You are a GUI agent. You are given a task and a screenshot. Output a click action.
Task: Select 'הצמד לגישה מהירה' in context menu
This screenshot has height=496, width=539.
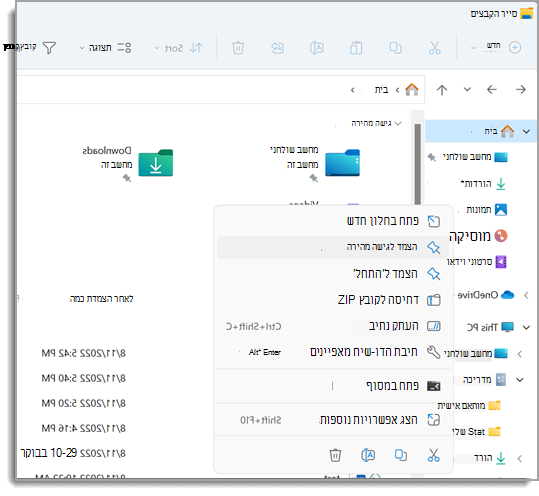coord(333,247)
